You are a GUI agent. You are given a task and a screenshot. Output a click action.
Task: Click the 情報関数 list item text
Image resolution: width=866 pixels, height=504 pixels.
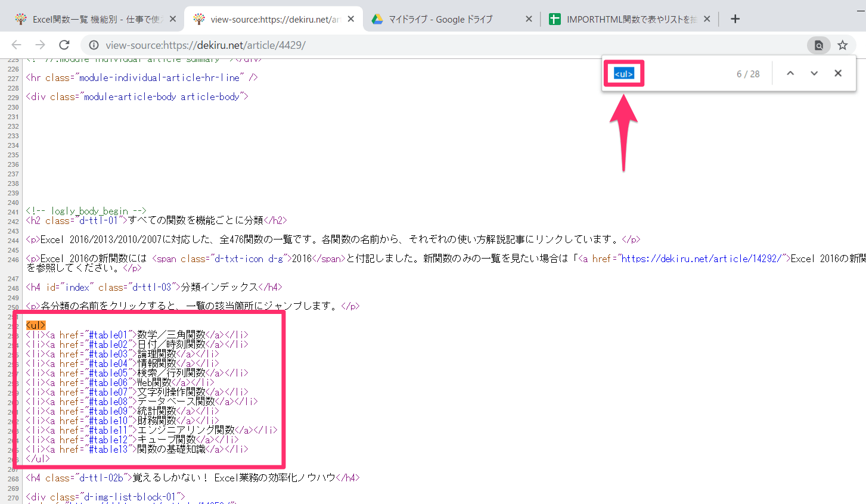point(157,363)
